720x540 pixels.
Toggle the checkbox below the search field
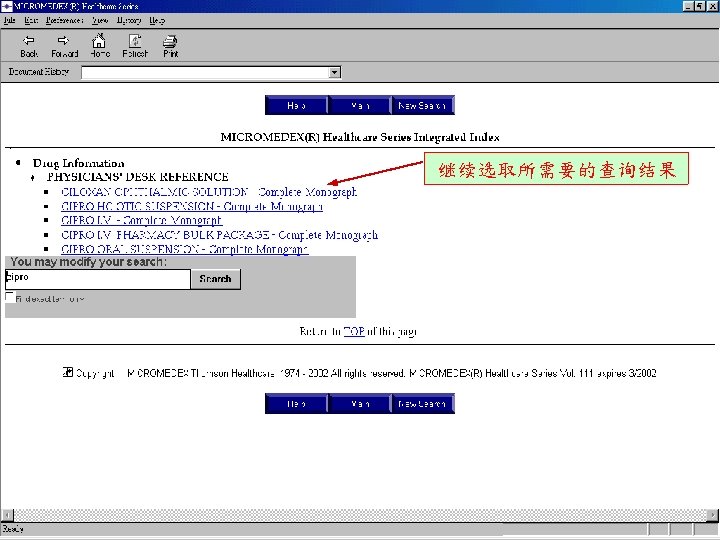[10, 298]
